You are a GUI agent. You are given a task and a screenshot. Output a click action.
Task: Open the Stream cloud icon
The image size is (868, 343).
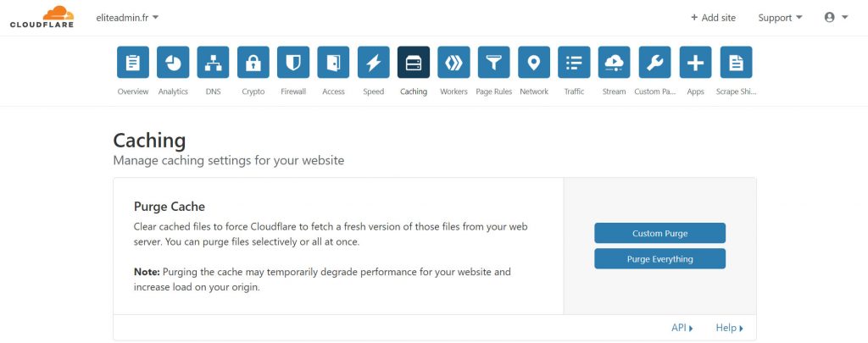(615, 62)
